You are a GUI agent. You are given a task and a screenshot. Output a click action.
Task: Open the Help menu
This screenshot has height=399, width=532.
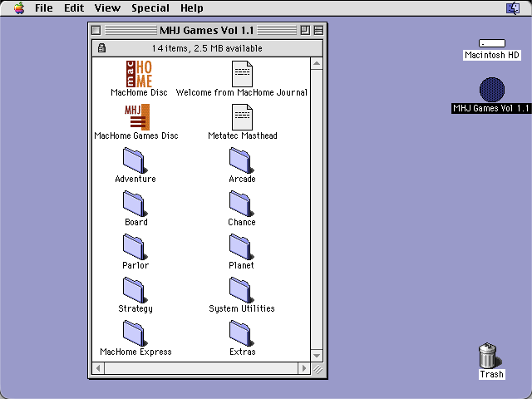[x=192, y=7]
